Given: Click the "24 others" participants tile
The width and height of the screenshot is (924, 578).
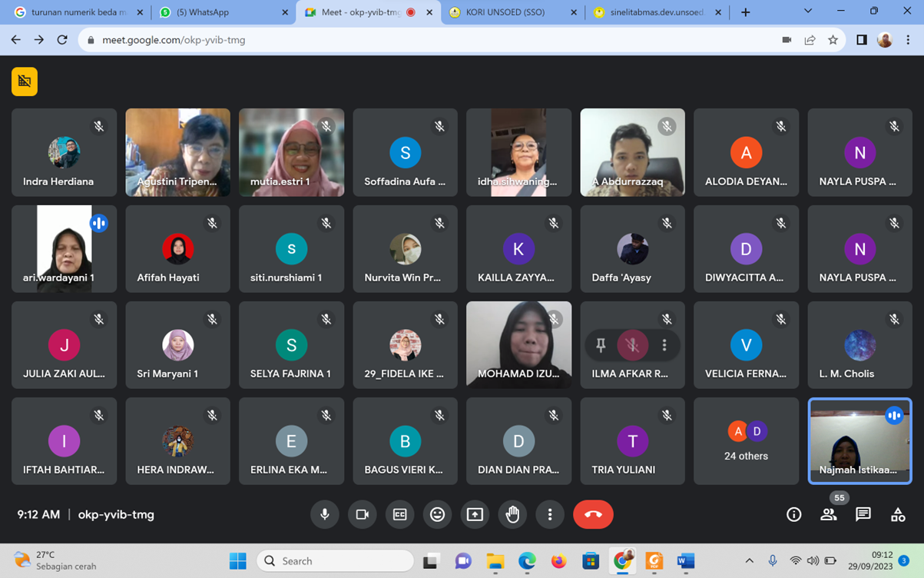Looking at the screenshot, I should click(746, 441).
